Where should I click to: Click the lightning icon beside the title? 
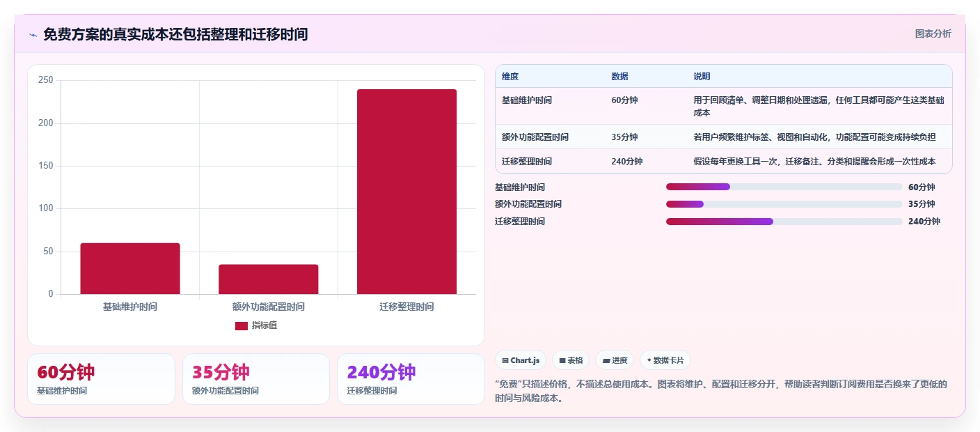click(33, 35)
